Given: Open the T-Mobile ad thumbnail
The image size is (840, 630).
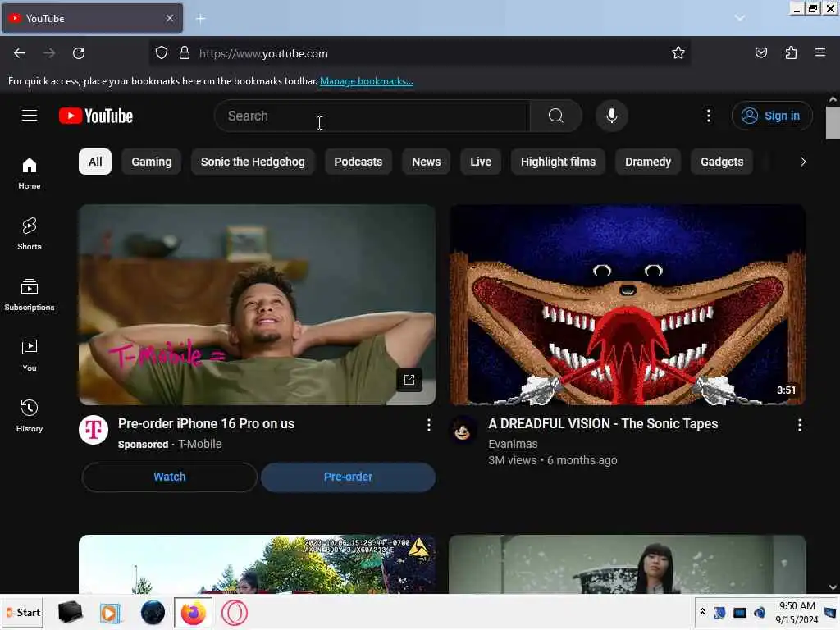Looking at the screenshot, I should pos(257,305).
